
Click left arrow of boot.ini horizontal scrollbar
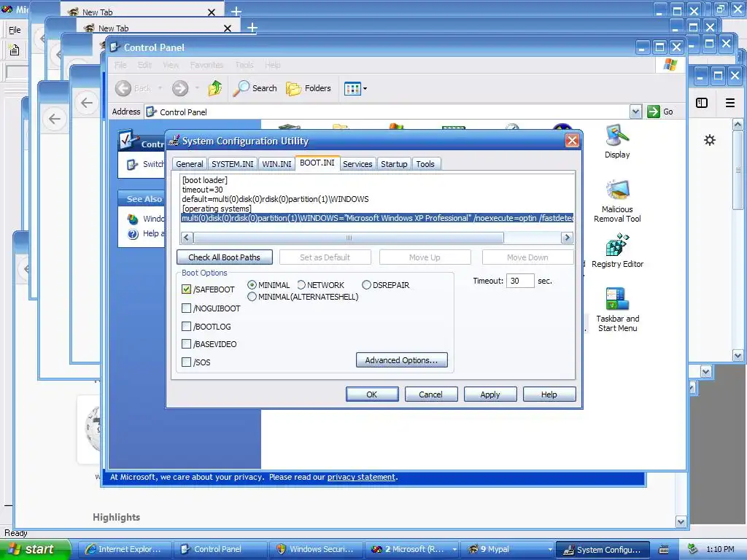(x=187, y=237)
